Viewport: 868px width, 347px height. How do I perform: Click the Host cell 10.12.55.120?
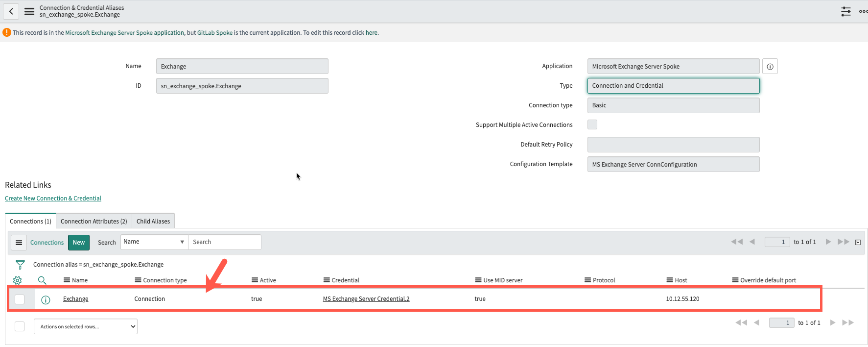(x=682, y=299)
